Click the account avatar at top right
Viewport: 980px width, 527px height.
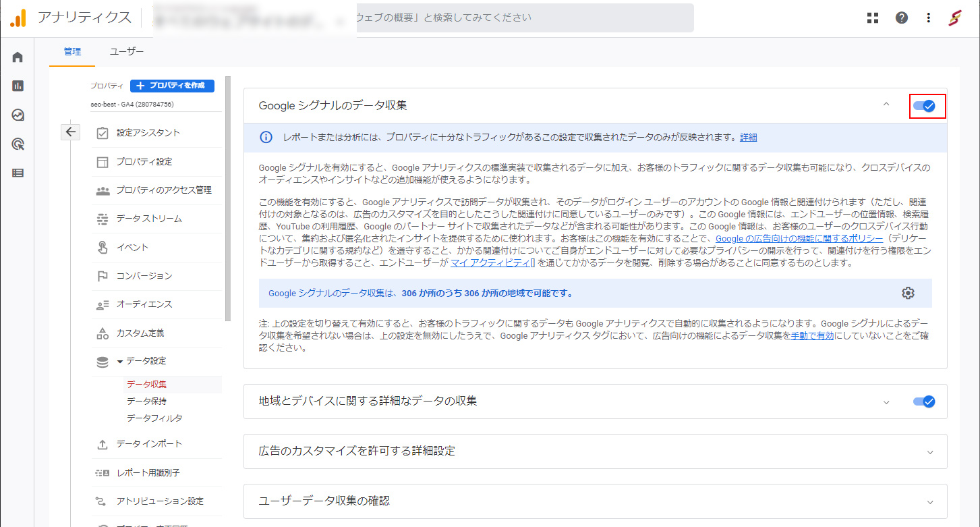[x=956, y=18]
